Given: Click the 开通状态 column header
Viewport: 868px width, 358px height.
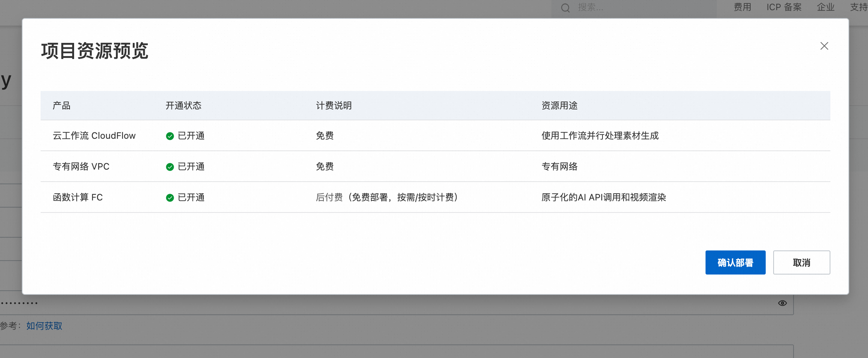Looking at the screenshot, I should pos(184,106).
